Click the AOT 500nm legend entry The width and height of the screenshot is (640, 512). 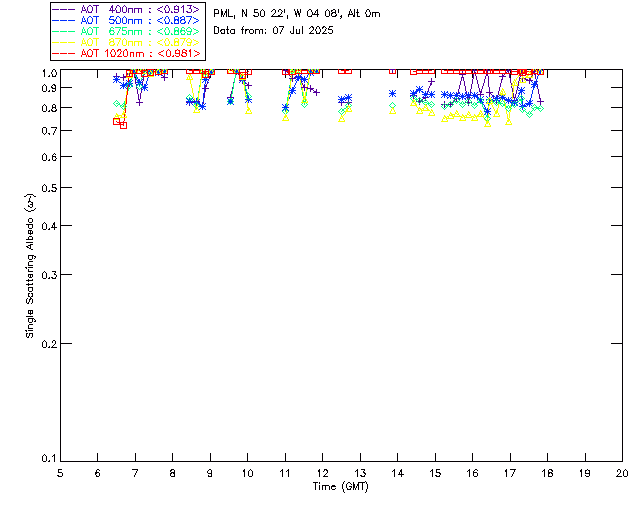(127, 20)
